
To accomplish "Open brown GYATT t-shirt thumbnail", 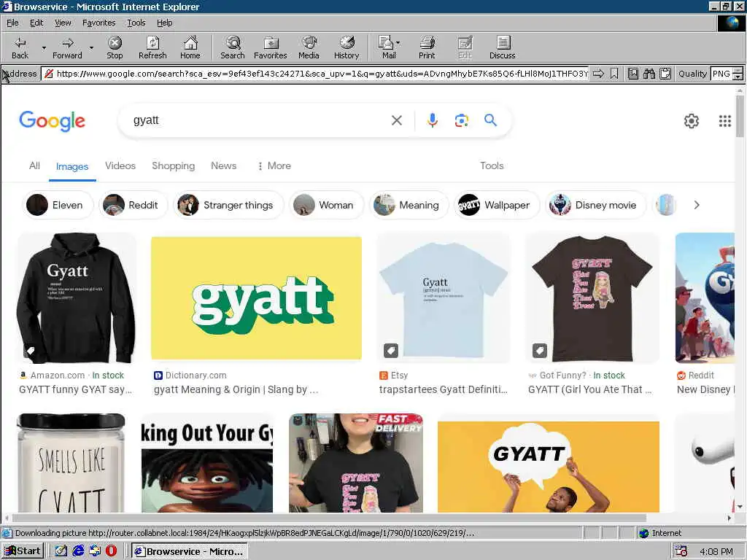I will tap(592, 298).
